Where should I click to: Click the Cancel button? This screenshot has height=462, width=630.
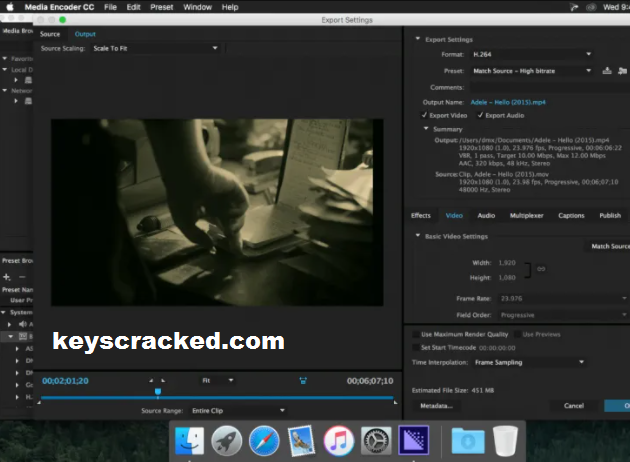point(573,406)
